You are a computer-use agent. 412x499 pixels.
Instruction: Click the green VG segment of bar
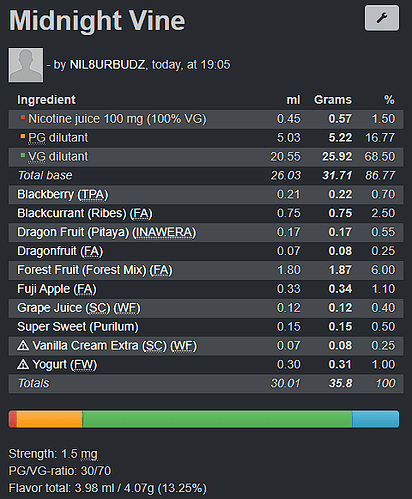click(217, 419)
